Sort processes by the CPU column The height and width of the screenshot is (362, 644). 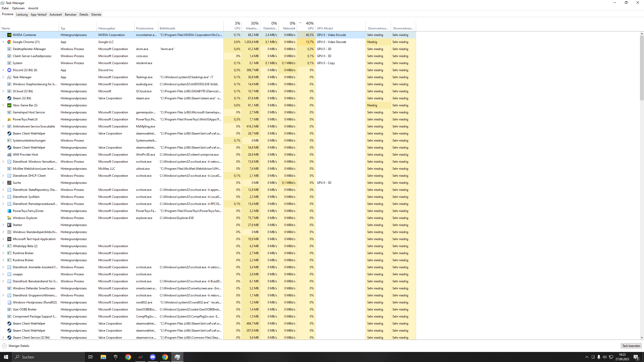point(237,25)
